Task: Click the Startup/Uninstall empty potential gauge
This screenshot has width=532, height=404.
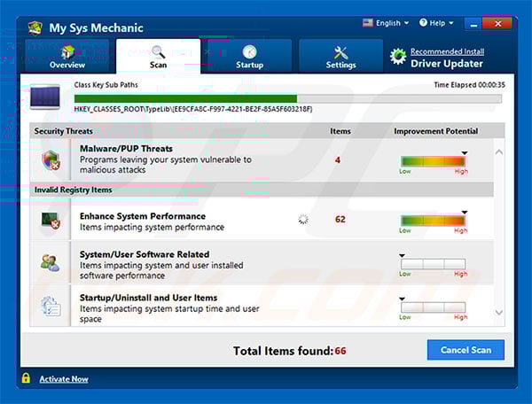Action: click(433, 307)
